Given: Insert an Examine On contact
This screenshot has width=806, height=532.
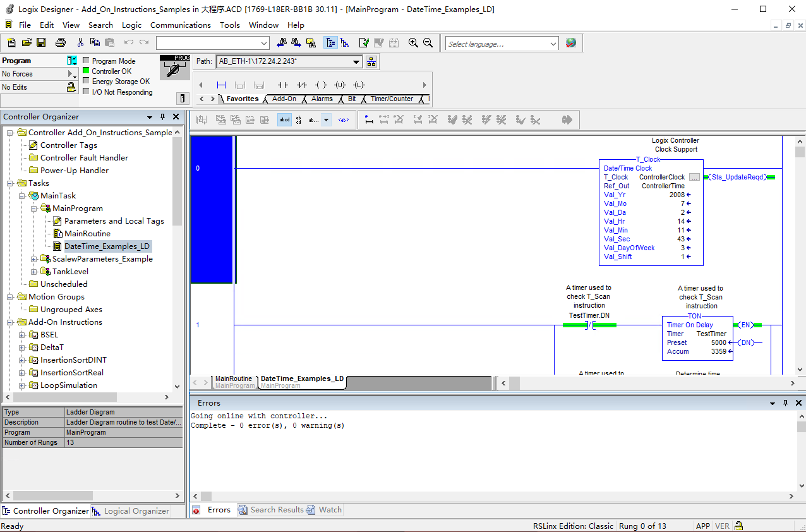Looking at the screenshot, I should [x=283, y=85].
